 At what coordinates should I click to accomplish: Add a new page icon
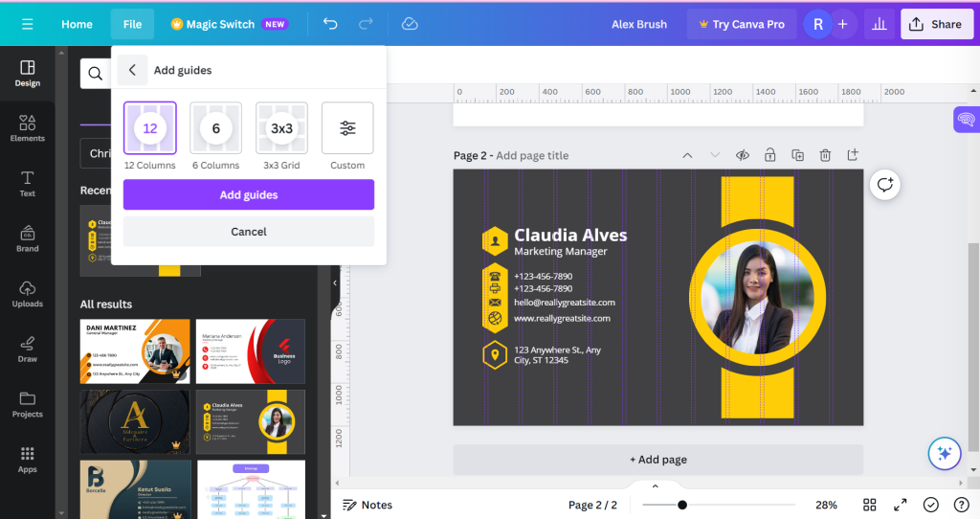[x=853, y=155]
